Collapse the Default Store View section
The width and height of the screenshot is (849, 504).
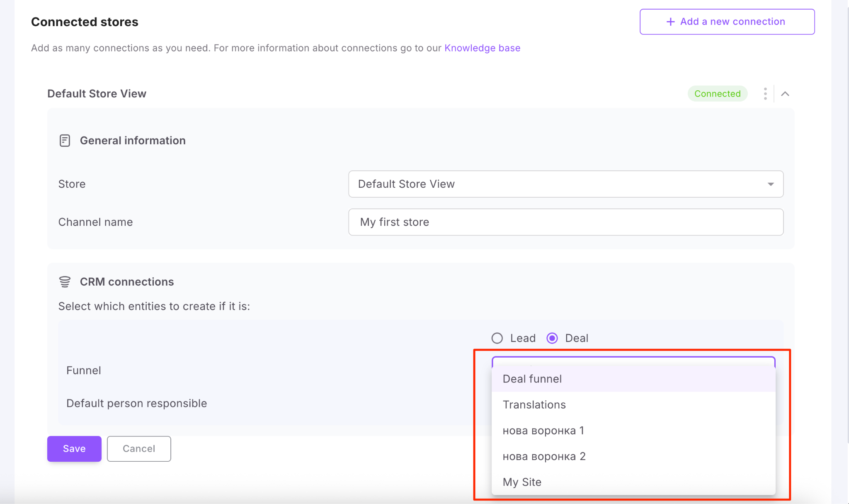pos(785,94)
